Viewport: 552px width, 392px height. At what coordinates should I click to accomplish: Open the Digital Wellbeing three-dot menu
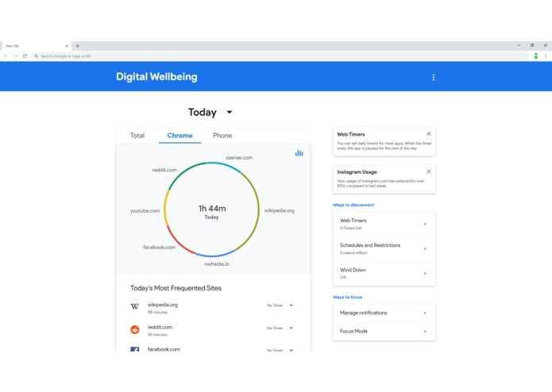click(434, 77)
